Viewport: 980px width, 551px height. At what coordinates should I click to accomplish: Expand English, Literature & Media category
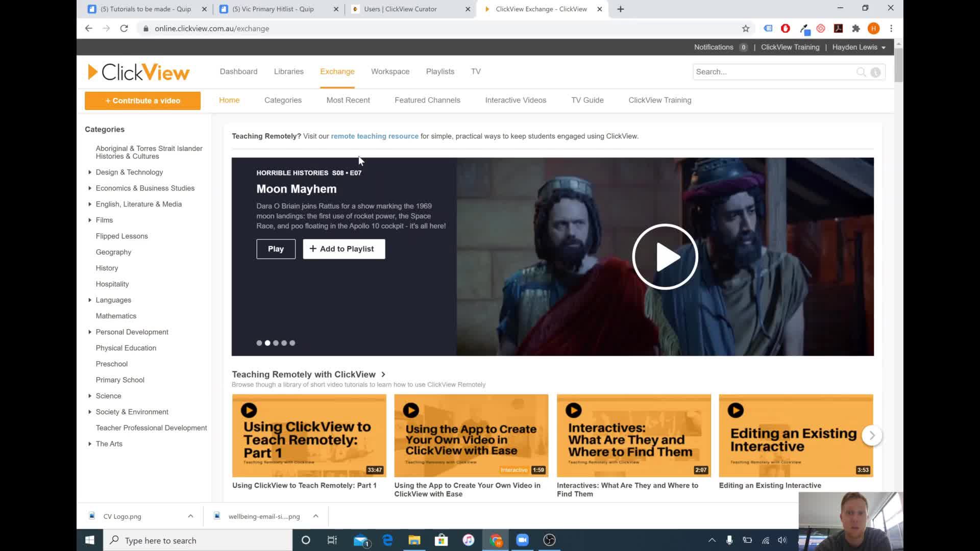tap(90, 204)
